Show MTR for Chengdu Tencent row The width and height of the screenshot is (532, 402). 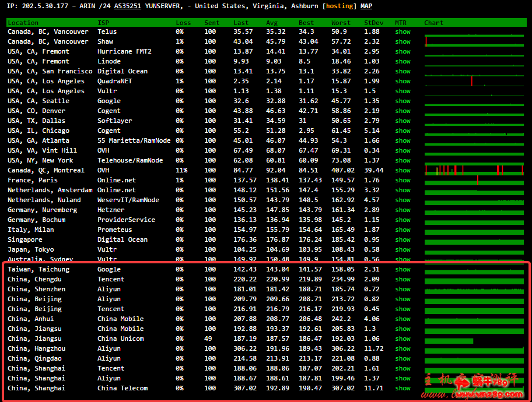coord(402,280)
